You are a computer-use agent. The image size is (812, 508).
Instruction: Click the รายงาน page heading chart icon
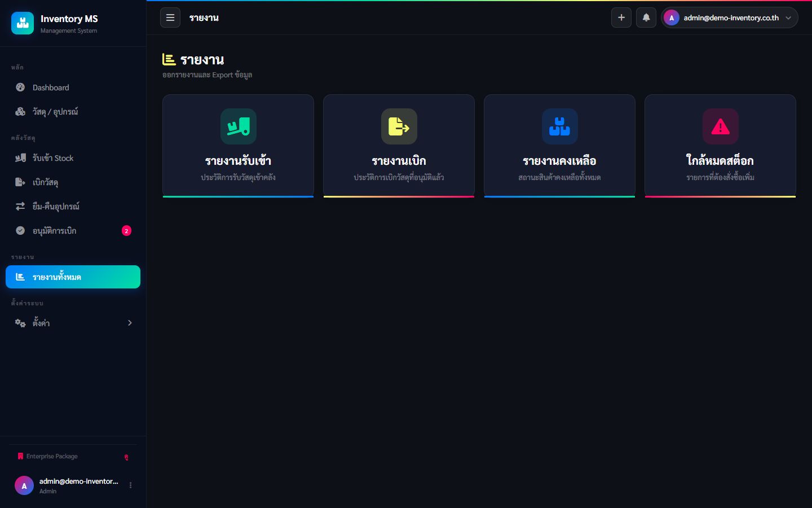(169, 59)
